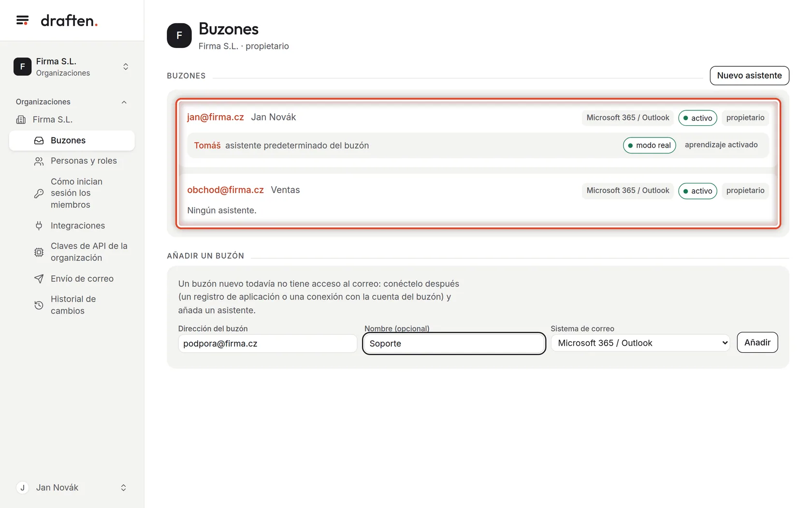
Task: Open Buzones via its inbox icon
Action: (39, 141)
